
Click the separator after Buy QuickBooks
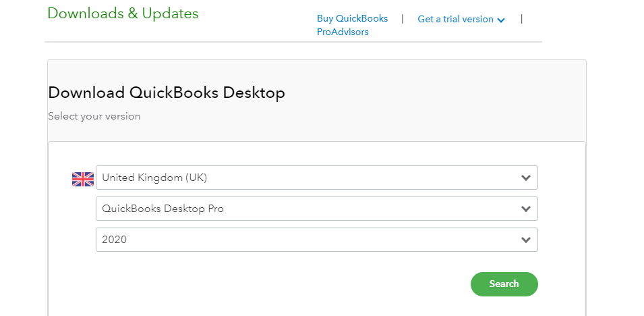click(403, 18)
